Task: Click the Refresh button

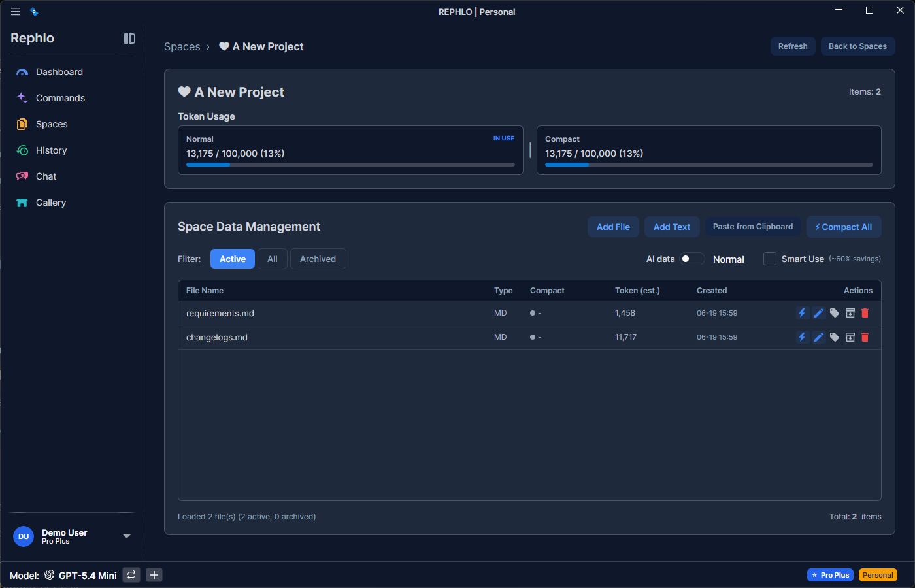Action: 793,46
